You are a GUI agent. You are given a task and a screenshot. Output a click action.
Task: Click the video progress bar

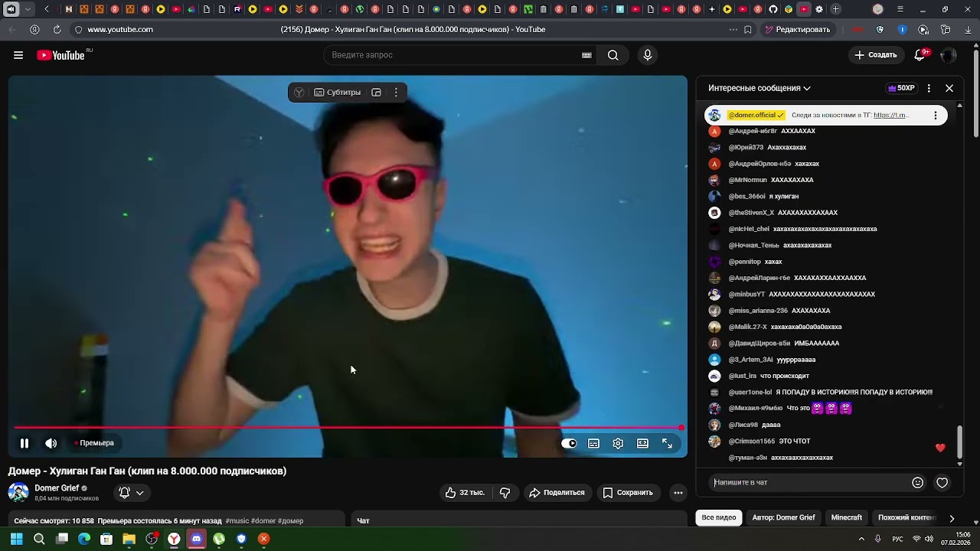click(x=348, y=428)
